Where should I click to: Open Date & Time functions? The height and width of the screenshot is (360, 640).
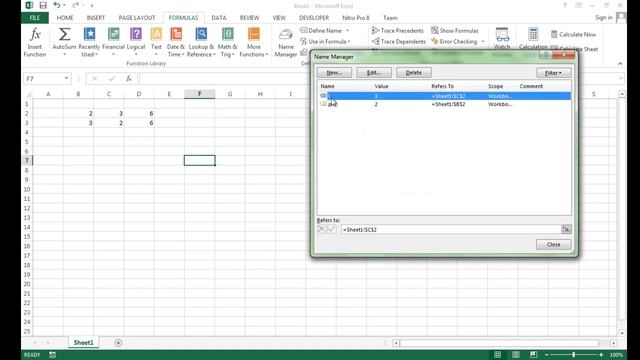click(176, 42)
